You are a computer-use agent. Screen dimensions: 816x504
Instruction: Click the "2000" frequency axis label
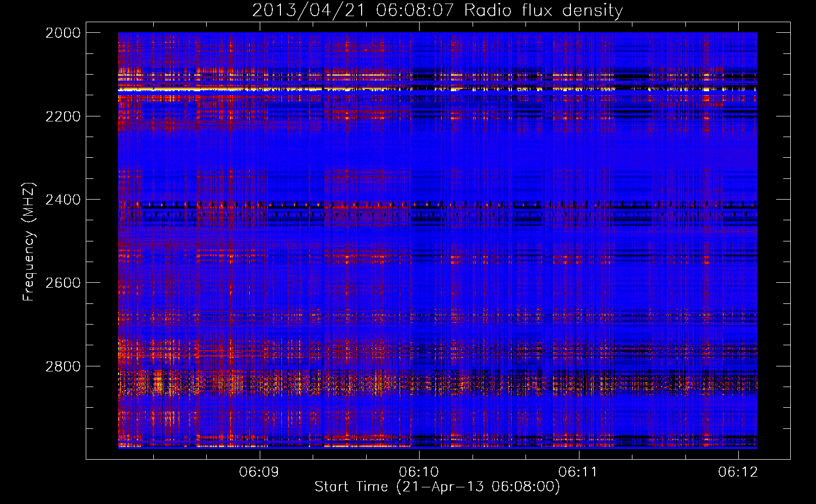pyautogui.click(x=63, y=33)
